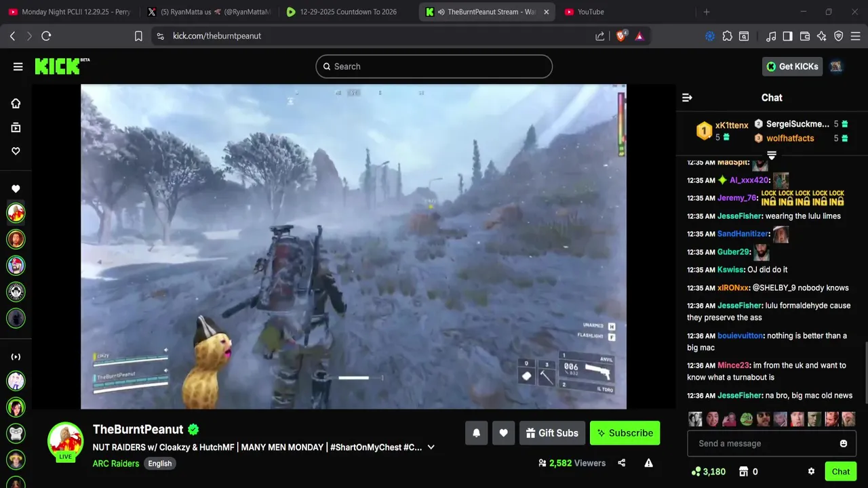Screen dimensions: 868x488
Task: Share the stream via share icon
Action: pos(622,463)
